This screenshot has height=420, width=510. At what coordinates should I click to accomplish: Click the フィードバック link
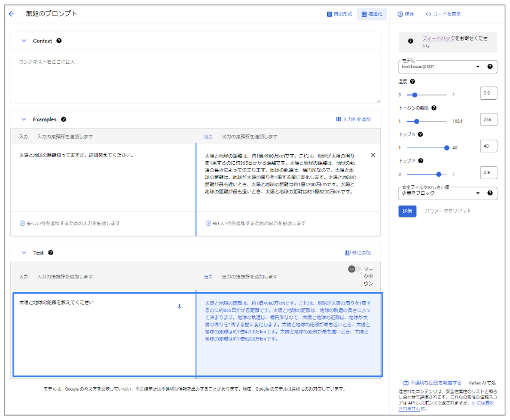[438, 38]
